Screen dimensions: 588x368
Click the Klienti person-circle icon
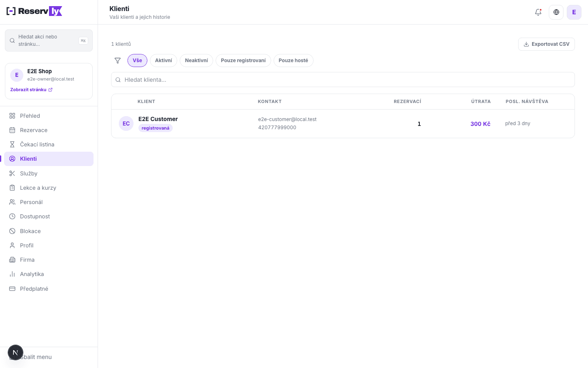point(12,159)
